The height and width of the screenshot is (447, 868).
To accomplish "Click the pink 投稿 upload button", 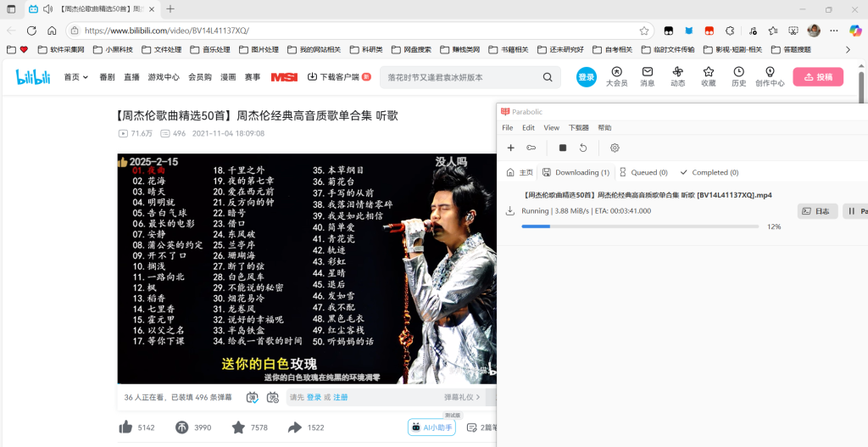I will point(818,77).
